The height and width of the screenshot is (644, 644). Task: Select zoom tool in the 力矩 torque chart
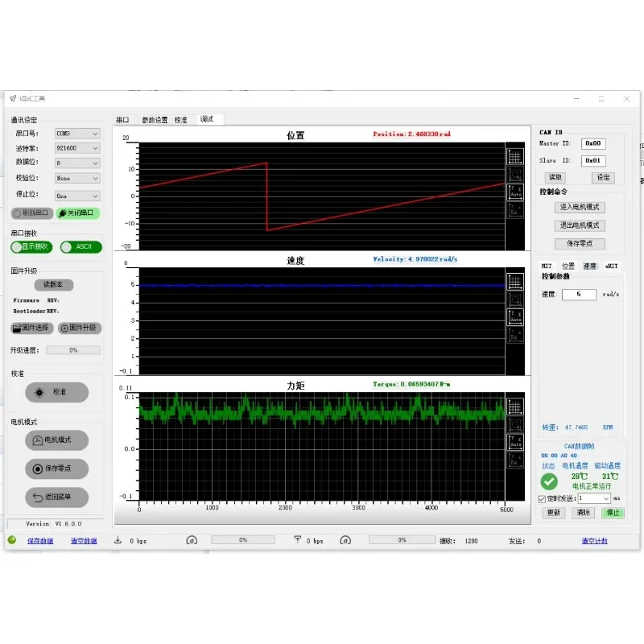[x=515, y=424]
